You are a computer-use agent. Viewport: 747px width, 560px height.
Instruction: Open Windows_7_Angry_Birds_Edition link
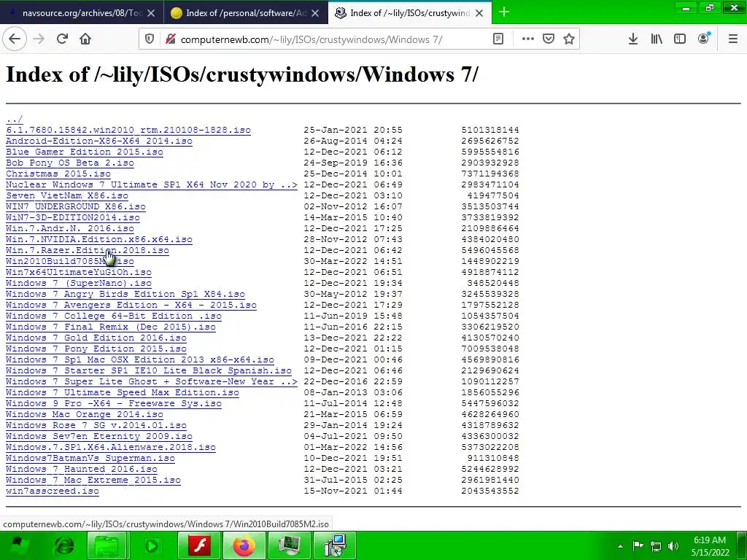click(125, 295)
